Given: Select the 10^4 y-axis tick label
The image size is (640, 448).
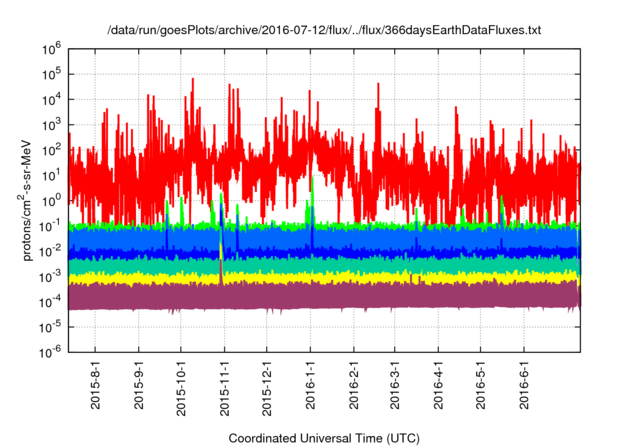Looking at the screenshot, I should 51,100.
